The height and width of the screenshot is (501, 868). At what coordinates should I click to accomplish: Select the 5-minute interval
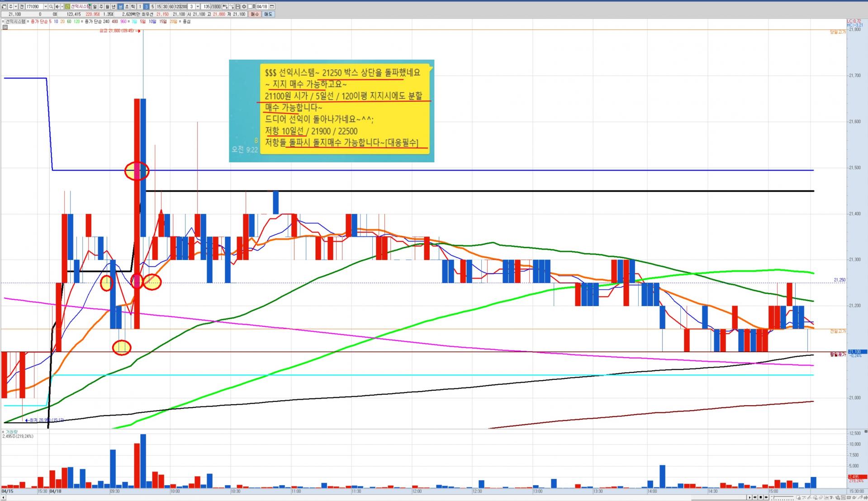(x=152, y=7)
